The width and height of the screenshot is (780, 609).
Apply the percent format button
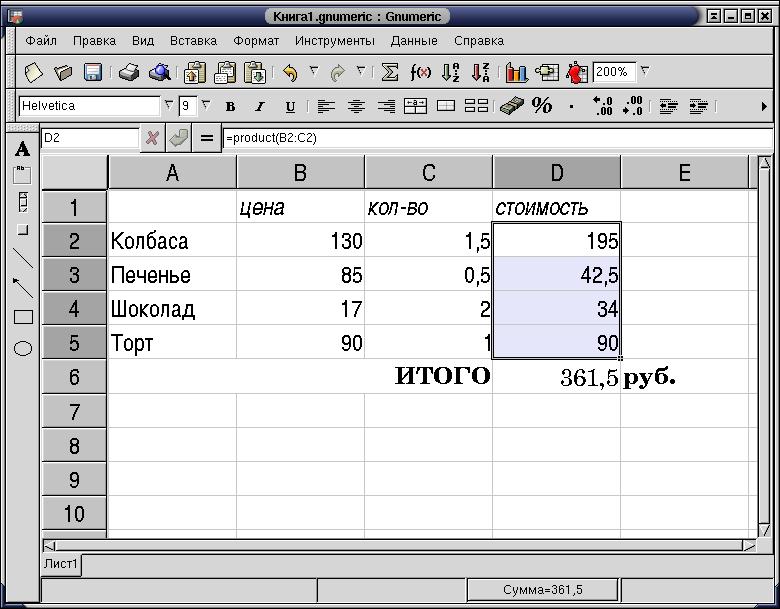pos(542,105)
